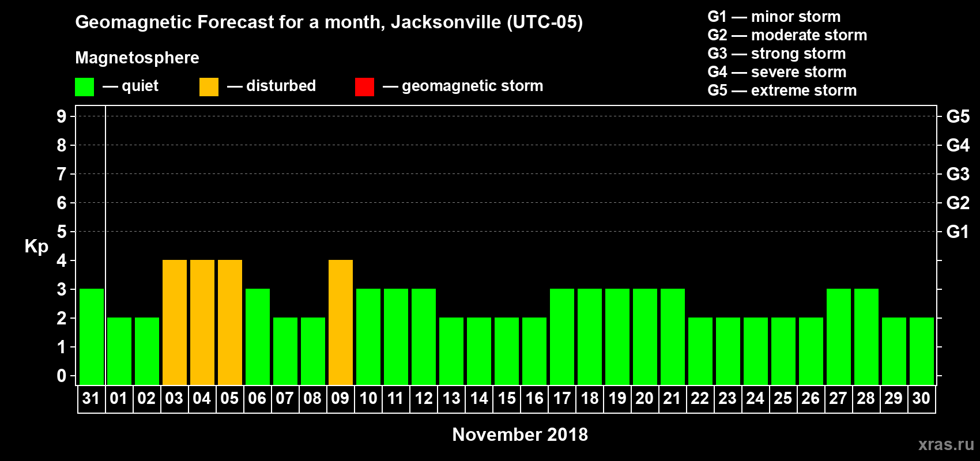Select the green bar for day 30
The image size is (980, 461).
922,351
